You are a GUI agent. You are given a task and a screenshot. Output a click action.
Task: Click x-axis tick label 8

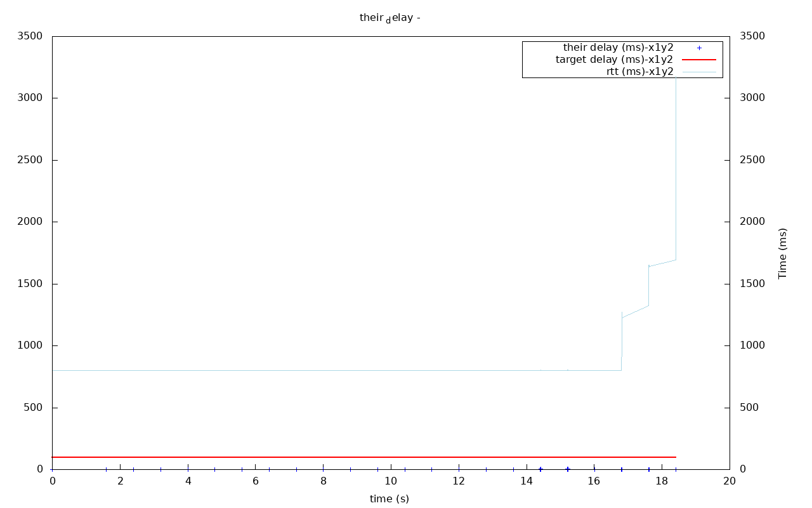pos(323,481)
